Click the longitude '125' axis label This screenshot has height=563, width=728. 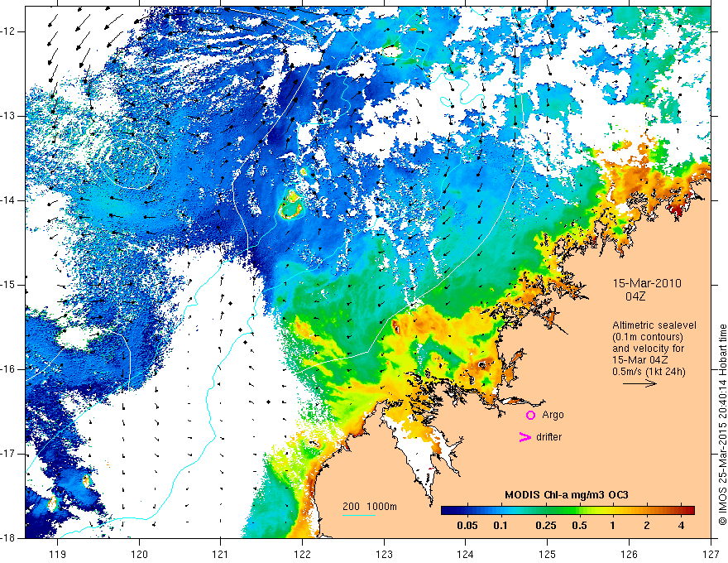pyautogui.click(x=548, y=554)
